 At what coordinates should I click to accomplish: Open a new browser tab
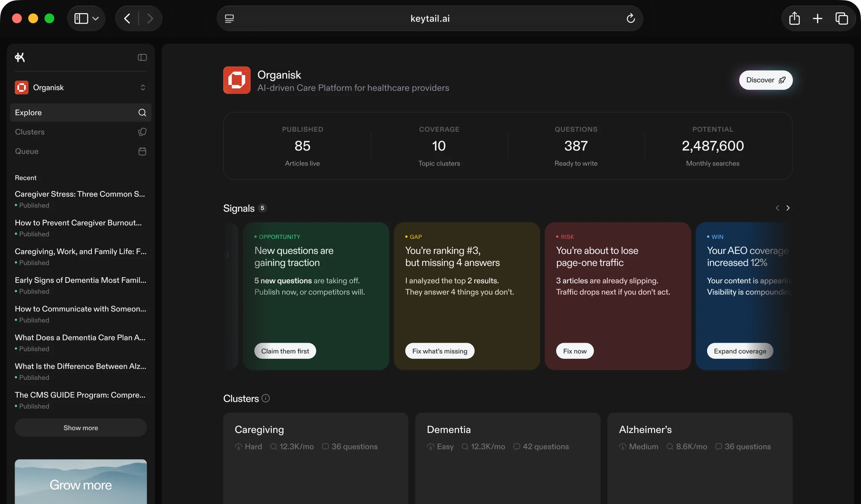tap(817, 18)
